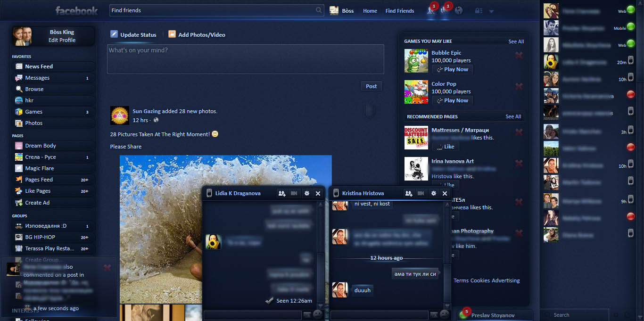This screenshot has width=644, height=321.
Task: Navigate to Home in the top menu
Action: (370, 10)
